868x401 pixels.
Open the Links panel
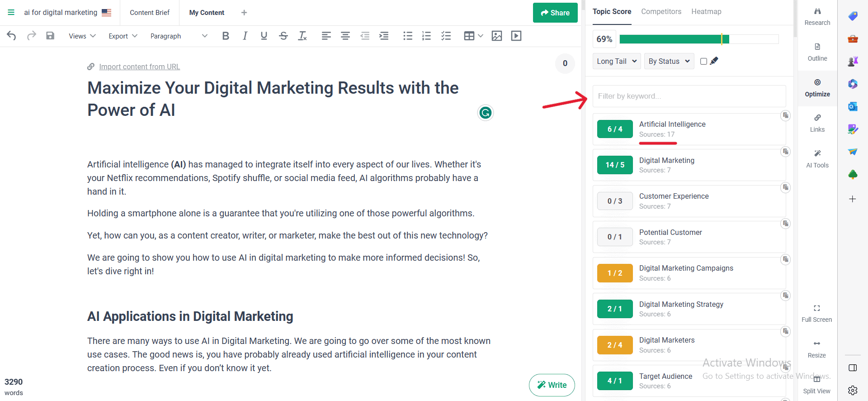[817, 124]
